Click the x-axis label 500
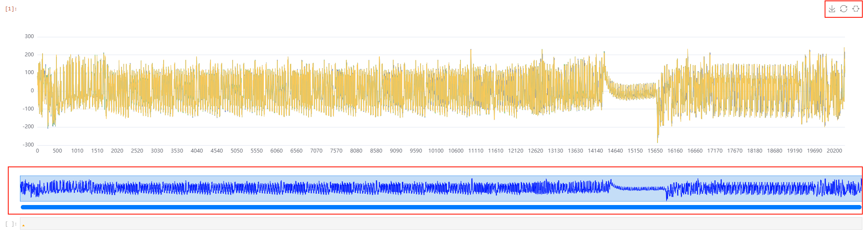 57,151
